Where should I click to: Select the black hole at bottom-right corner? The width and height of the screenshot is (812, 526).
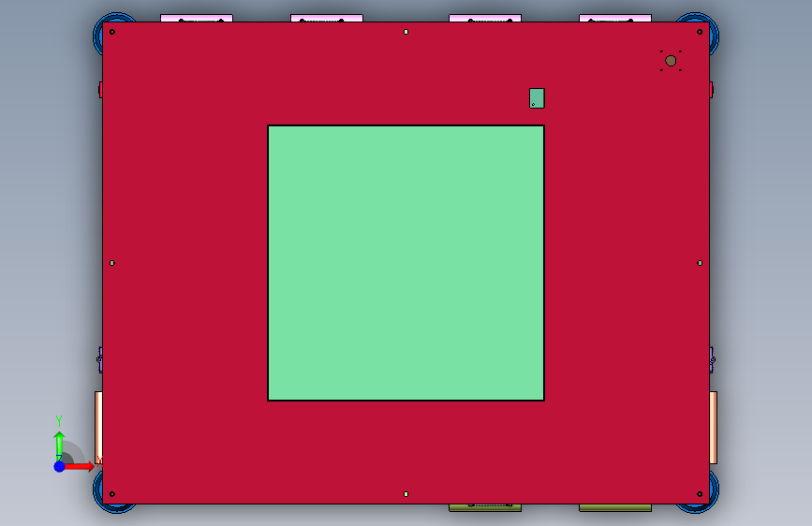coord(700,494)
